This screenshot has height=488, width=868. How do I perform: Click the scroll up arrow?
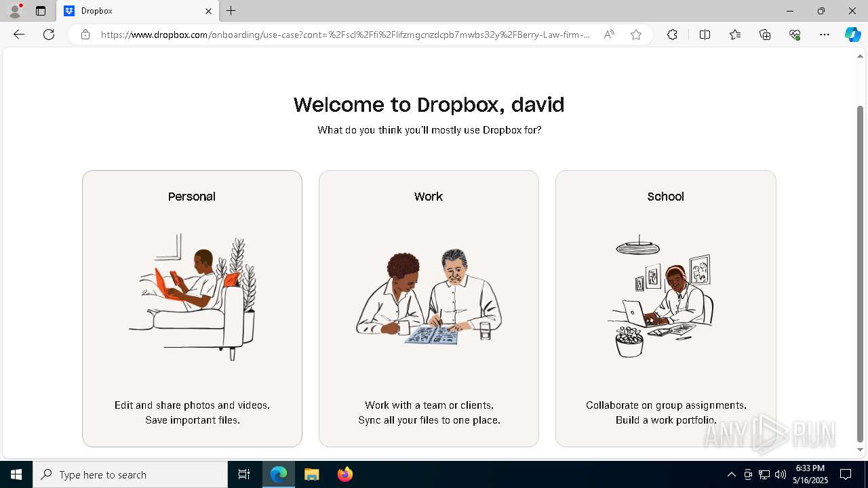click(x=861, y=56)
